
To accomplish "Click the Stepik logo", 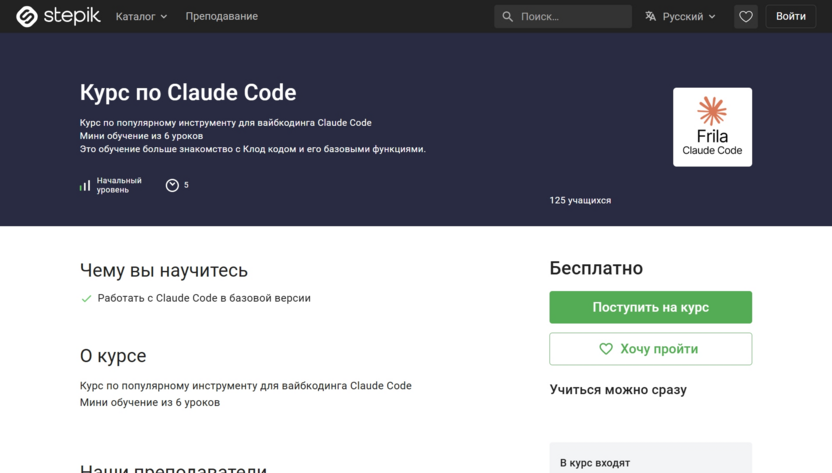I will pyautogui.click(x=58, y=16).
